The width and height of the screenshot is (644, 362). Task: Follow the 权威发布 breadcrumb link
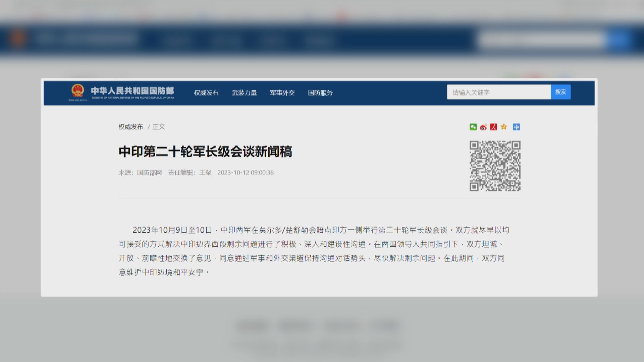131,127
